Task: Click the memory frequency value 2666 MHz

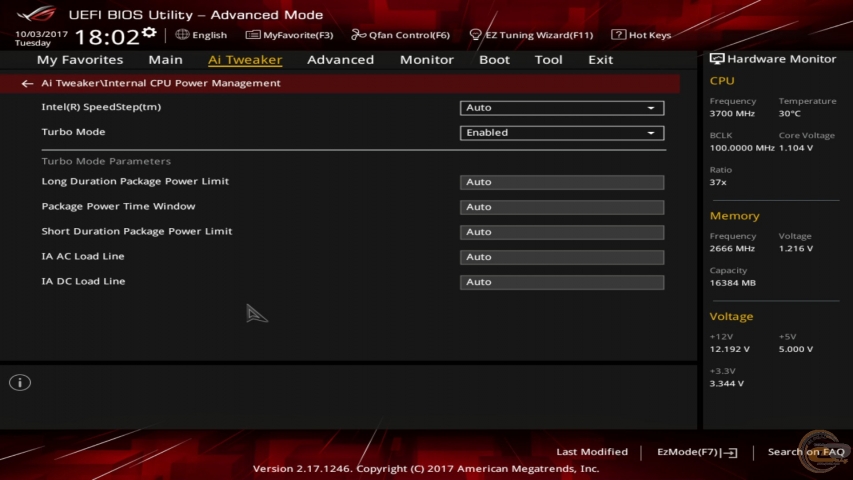Action: point(732,249)
